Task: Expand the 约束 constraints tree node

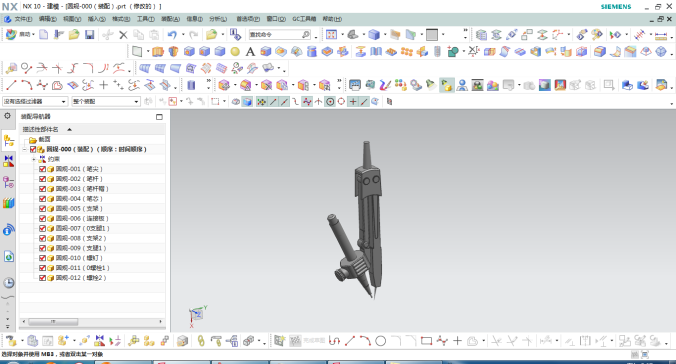Action: pos(34,159)
